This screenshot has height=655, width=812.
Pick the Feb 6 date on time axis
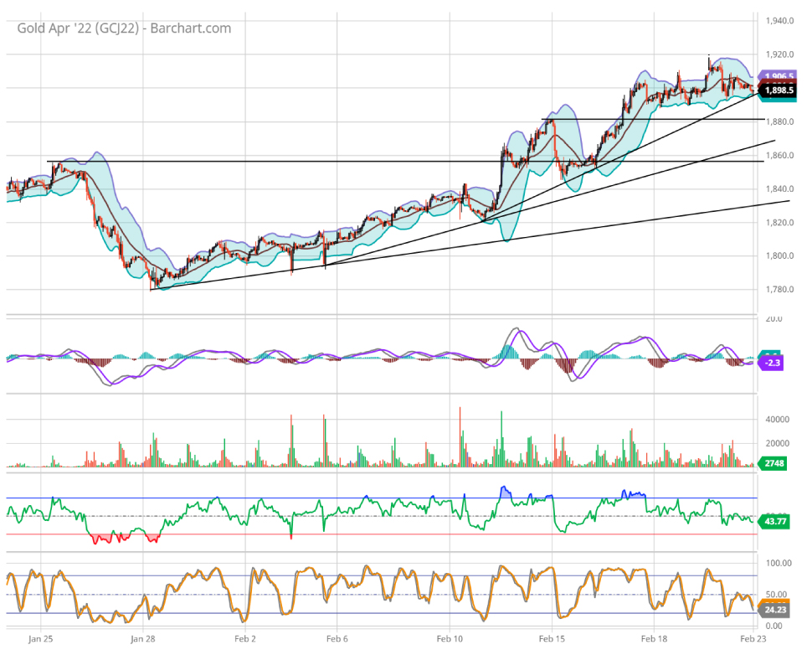pyautogui.click(x=337, y=639)
